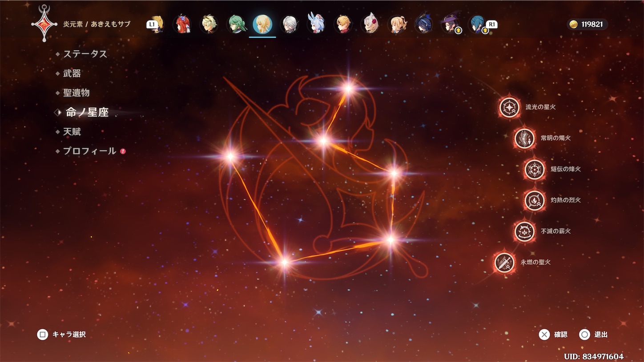The height and width of the screenshot is (362, 644).
Task: Click the 燧伝の烽火 label text
Action: pyautogui.click(x=566, y=169)
